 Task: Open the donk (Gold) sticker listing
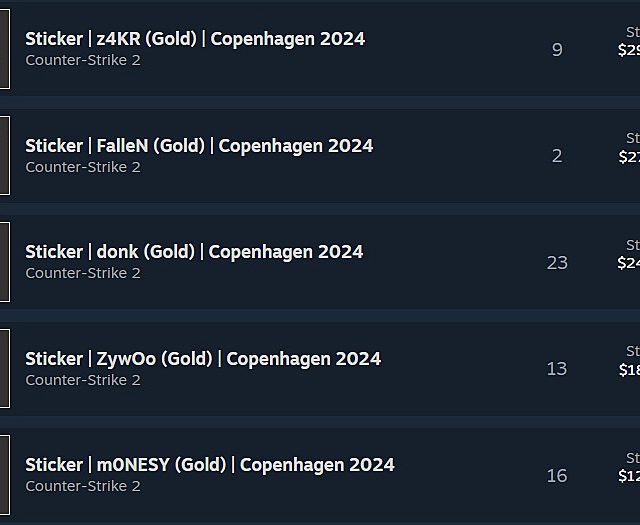[194, 252]
